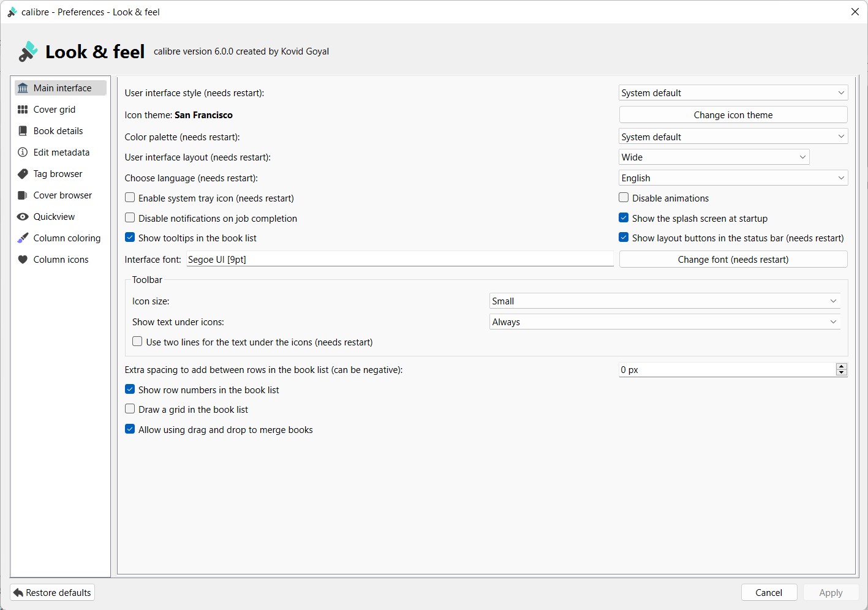Viewport: 868px width, 610px height.
Task: Open Edit metadata info icon
Action: (23, 152)
